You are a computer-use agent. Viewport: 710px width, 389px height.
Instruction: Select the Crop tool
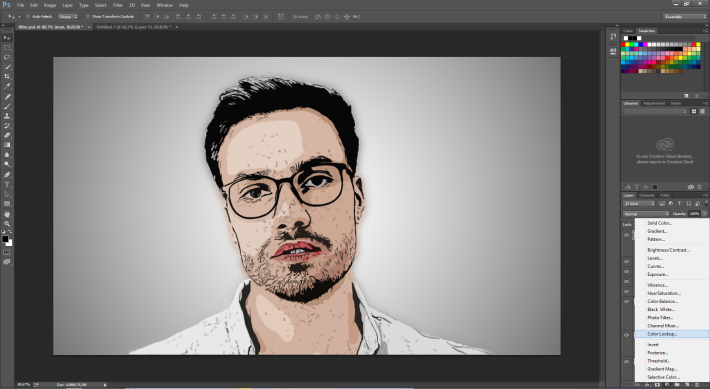[7, 77]
